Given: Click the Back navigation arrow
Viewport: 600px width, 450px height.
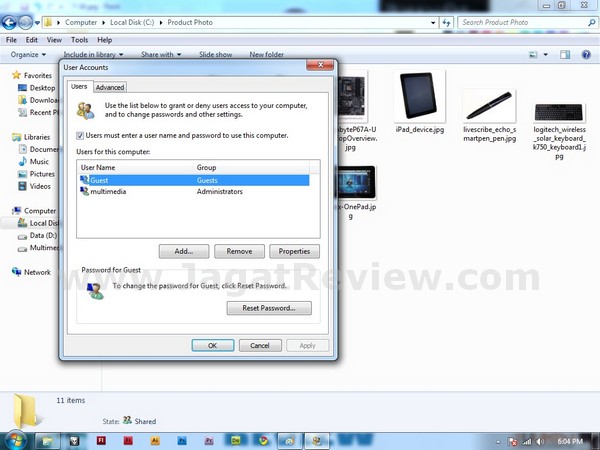Looking at the screenshot, I should (x=13, y=21).
